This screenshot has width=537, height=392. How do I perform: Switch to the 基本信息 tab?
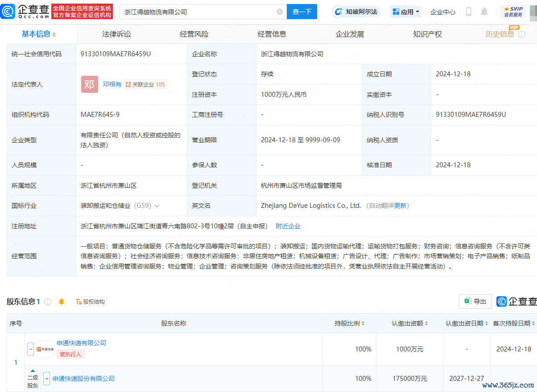38,34
